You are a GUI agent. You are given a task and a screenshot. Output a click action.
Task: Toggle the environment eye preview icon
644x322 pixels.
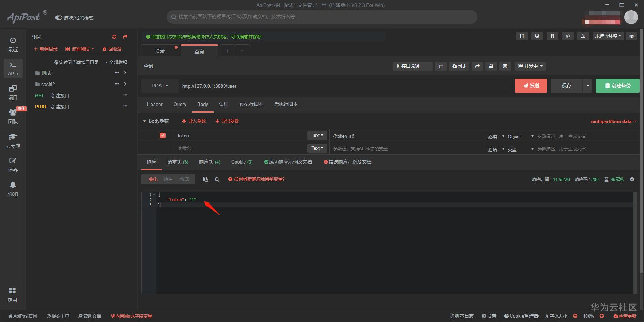tap(632, 36)
